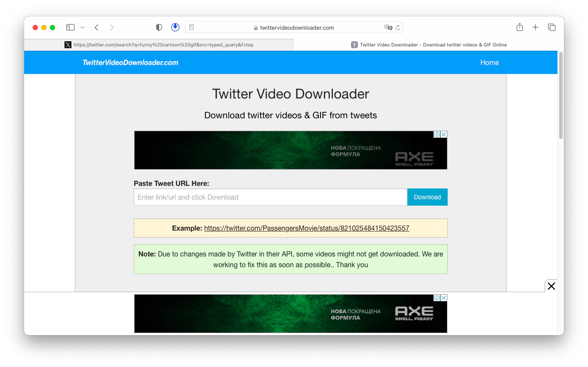Show tab overview icon
Screen dimensions: 588x367
(552, 28)
